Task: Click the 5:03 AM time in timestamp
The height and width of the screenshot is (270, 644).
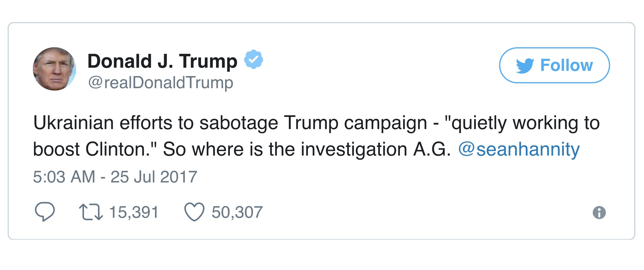Action: pos(64,177)
